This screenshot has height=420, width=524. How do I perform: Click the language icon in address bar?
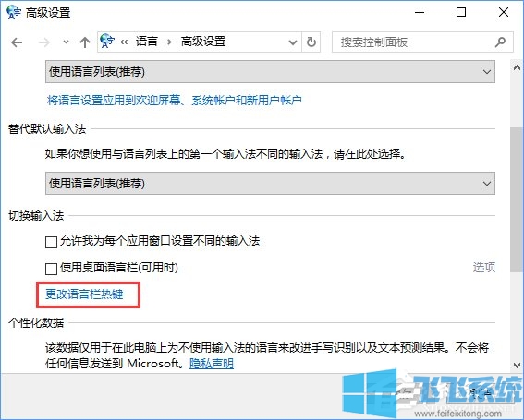[107, 42]
